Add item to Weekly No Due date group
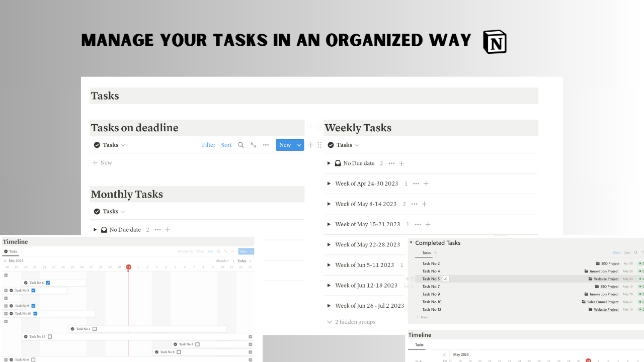 coord(401,163)
